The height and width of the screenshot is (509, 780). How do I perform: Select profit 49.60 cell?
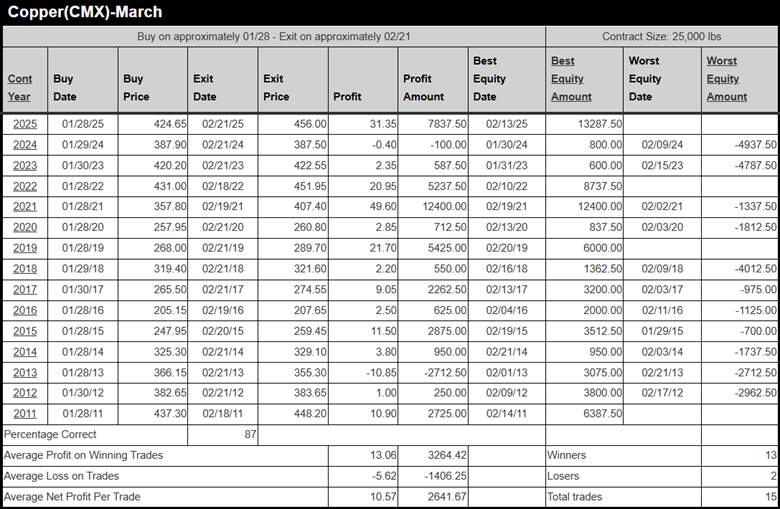click(x=363, y=206)
